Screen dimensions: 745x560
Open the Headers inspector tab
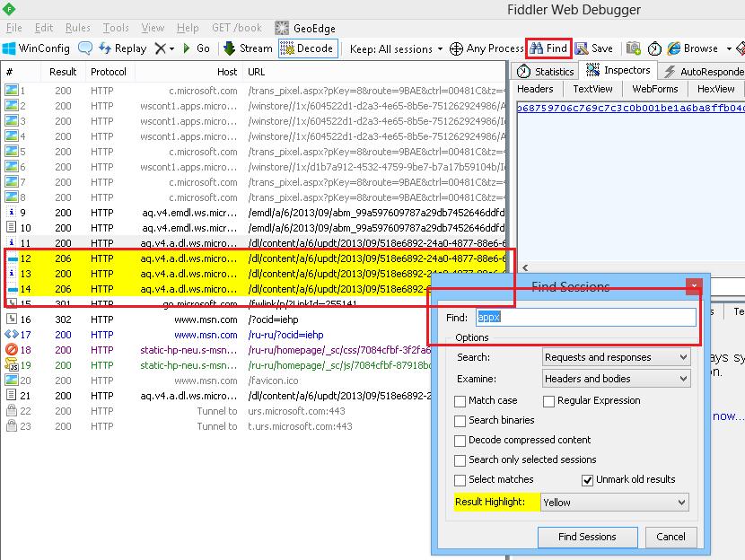[x=535, y=89]
